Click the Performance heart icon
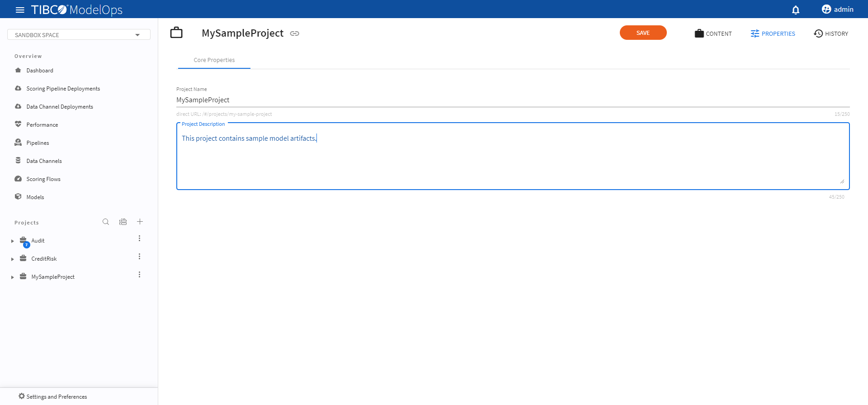868x405 pixels. coord(18,124)
